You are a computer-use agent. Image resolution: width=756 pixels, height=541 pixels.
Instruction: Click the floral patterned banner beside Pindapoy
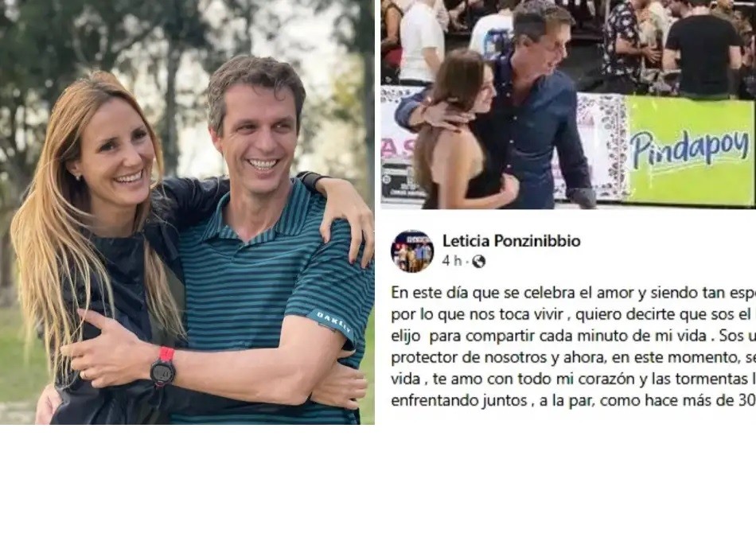[x=602, y=145]
